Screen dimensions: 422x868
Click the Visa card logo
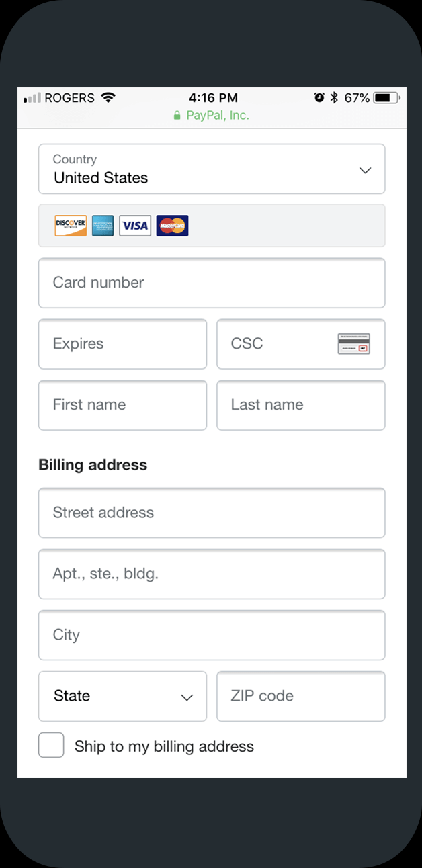(135, 225)
